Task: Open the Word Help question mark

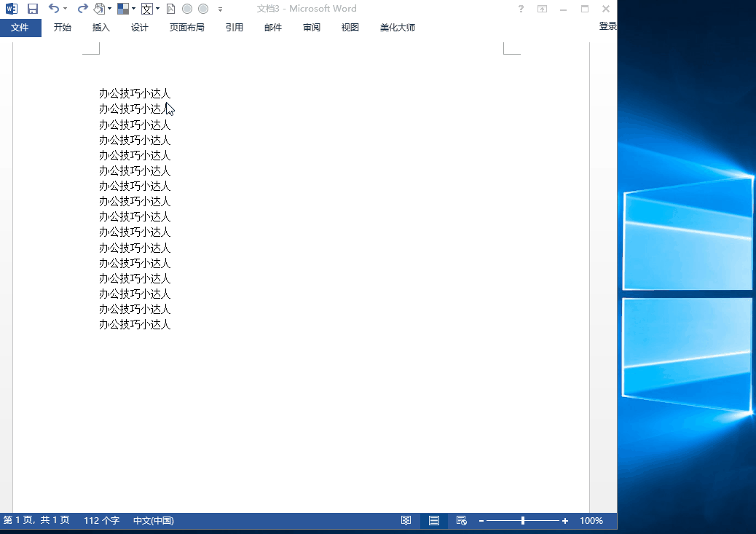Action: coord(521,9)
